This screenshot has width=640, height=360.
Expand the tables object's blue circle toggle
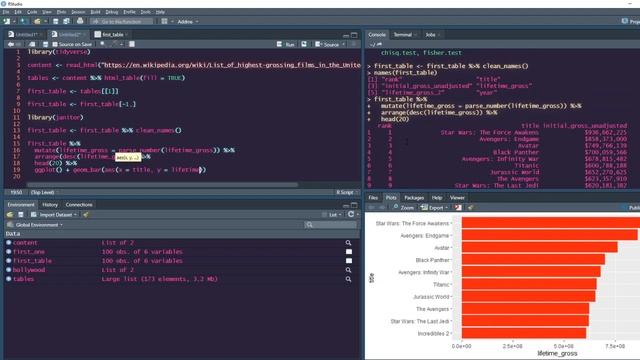click(9, 279)
